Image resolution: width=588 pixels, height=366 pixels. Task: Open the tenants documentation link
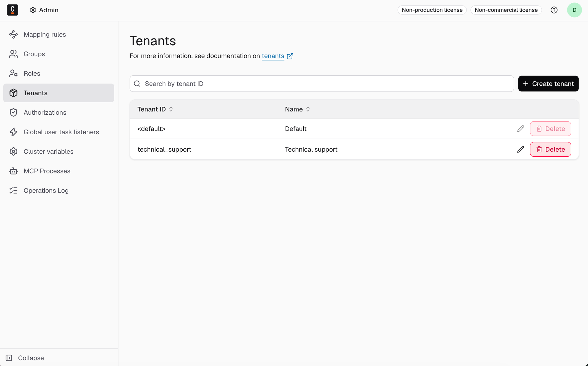tap(273, 56)
